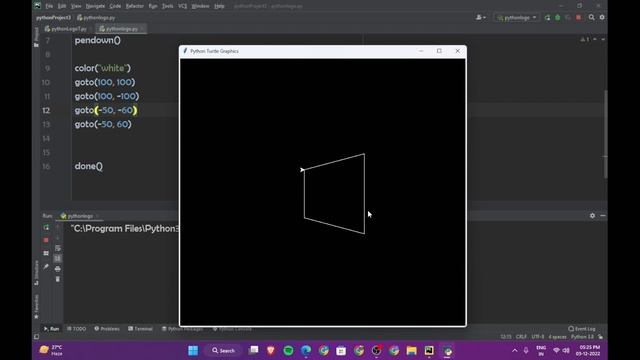The width and height of the screenshot is (640, 360).
Task: Open taskbar Search box
Action: click(224, 350)
